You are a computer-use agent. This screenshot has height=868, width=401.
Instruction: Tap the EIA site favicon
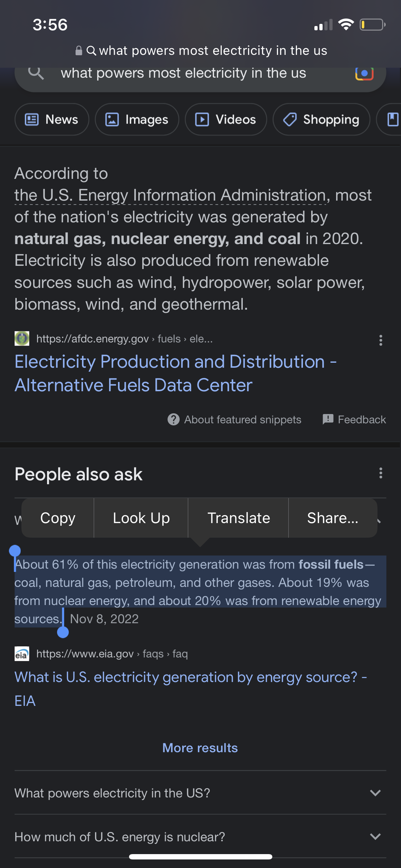22,654
